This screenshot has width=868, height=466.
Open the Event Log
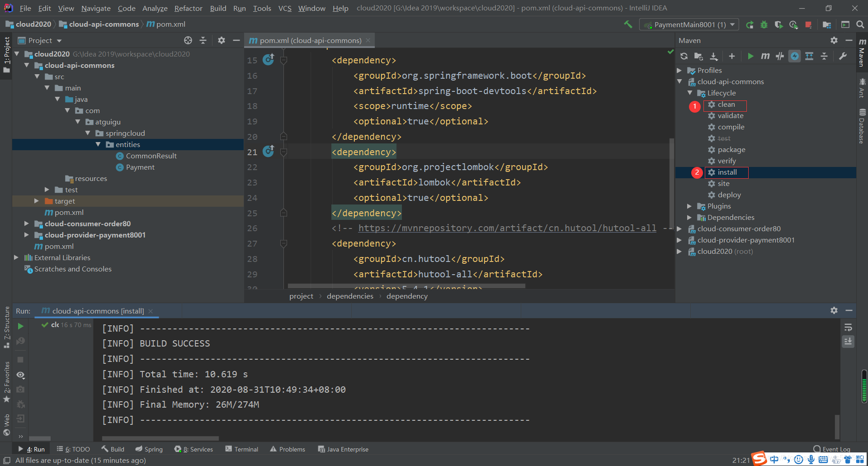832,449
